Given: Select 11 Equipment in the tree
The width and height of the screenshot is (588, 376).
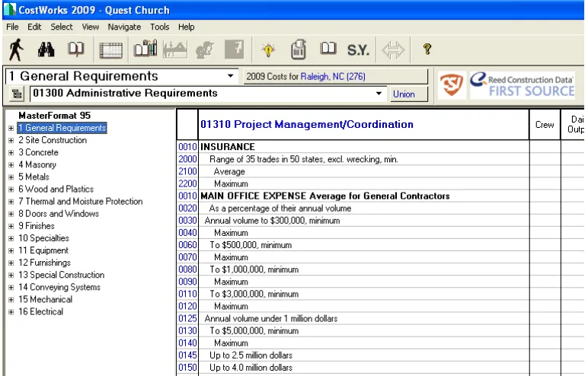Looking at the screenshot, I should [x=43, y=250].
